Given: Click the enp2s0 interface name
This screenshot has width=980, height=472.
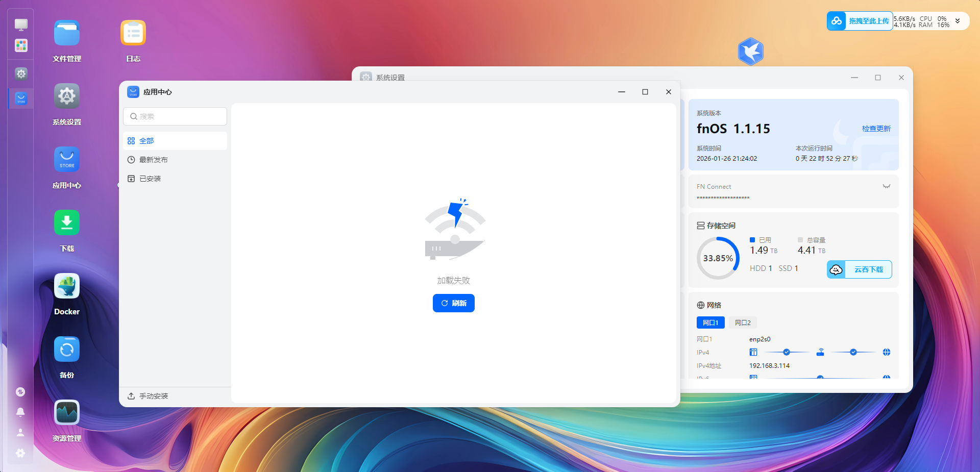Looking at the screenshot, I should tap(760, 339).
